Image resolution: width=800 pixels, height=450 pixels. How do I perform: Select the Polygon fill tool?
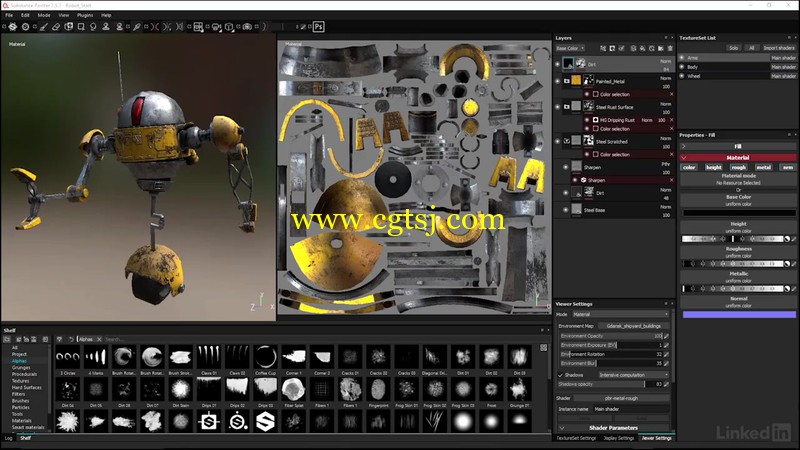point(81,27)
